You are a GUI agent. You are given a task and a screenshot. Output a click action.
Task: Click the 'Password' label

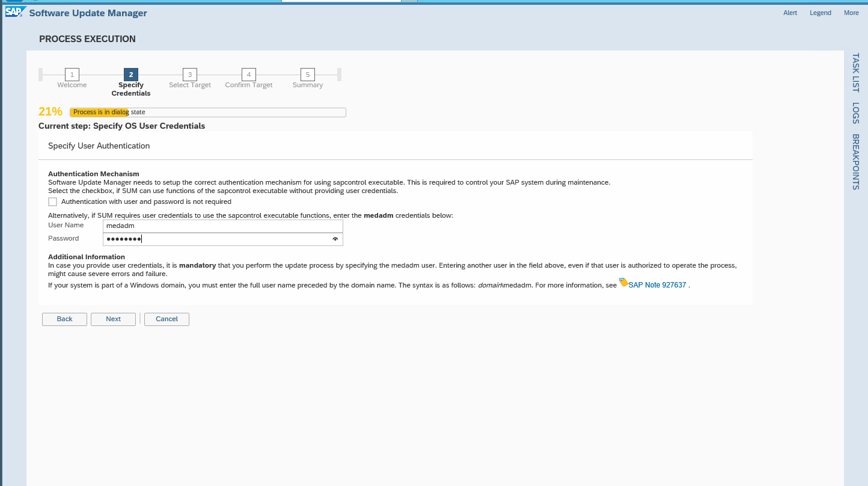[x=63, y=239]
